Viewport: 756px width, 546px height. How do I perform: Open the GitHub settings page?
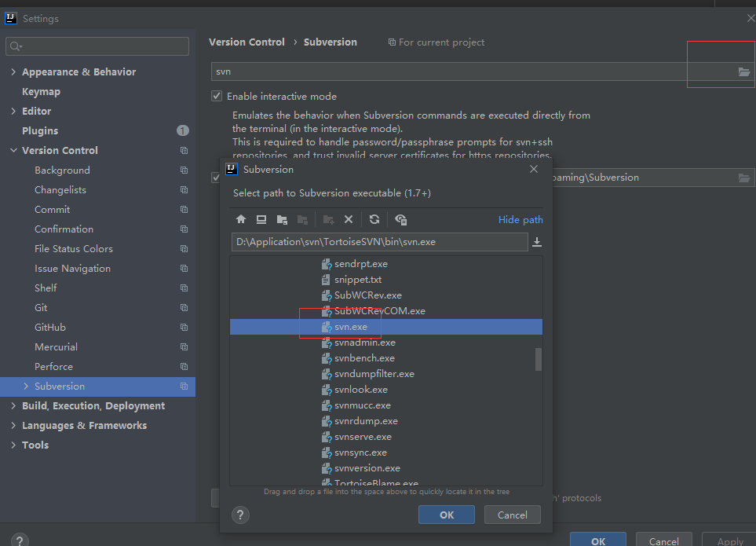50,327
